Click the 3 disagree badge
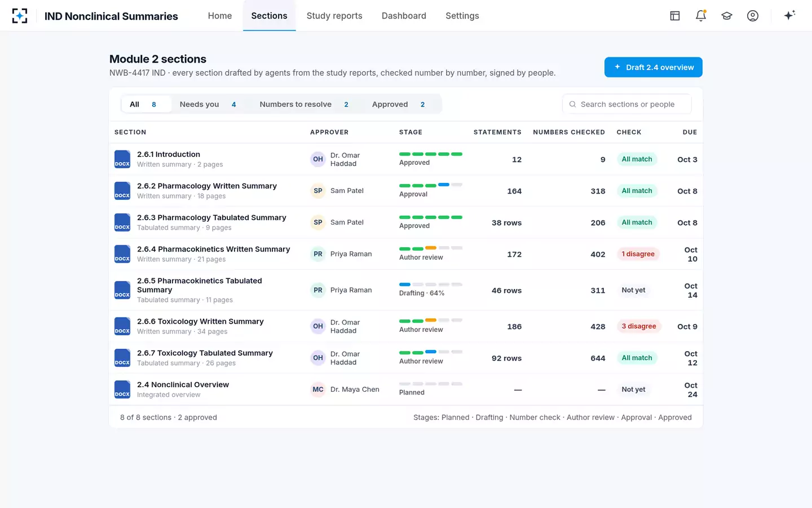 639,326
